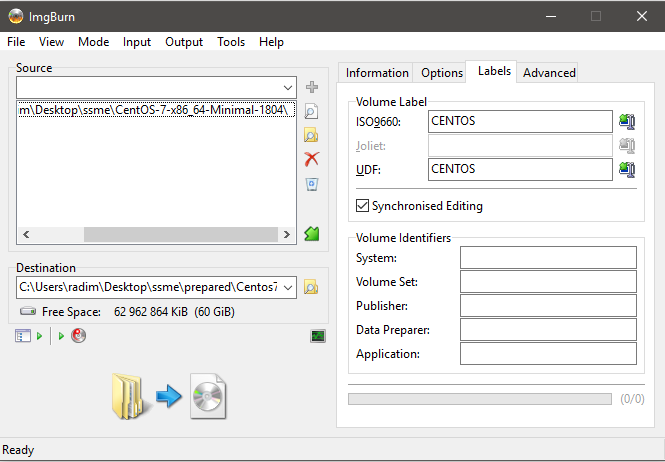Switch to the Options tab

coord(441,73)
